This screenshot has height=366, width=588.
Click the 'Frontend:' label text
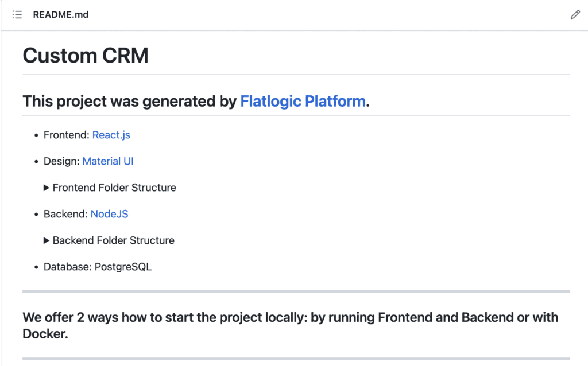[x=67, y=135]
